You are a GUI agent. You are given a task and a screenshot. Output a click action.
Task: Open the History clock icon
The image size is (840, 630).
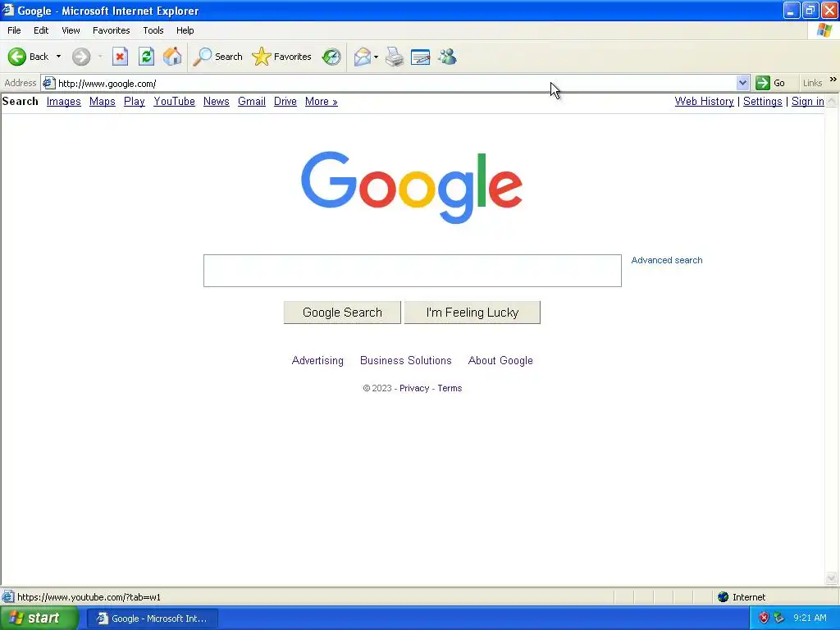[331, 57]
